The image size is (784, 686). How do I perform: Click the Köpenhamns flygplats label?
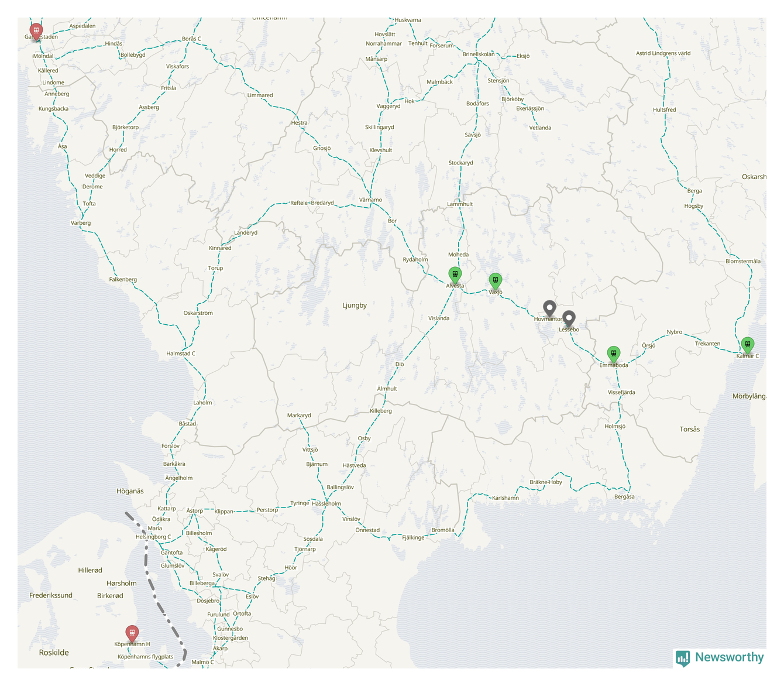[x=146, y=657]
